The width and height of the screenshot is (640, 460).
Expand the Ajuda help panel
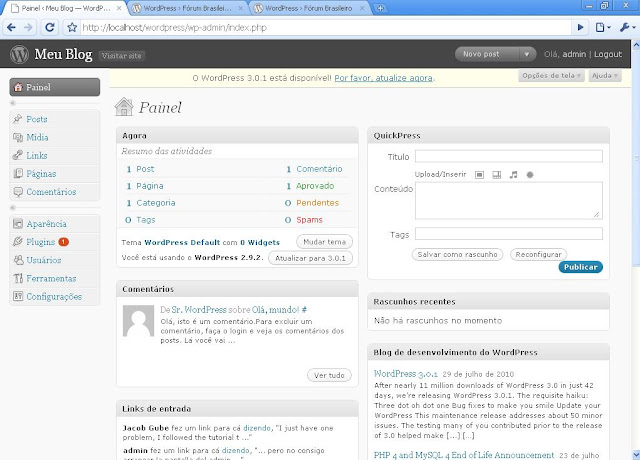coord(604,76)
